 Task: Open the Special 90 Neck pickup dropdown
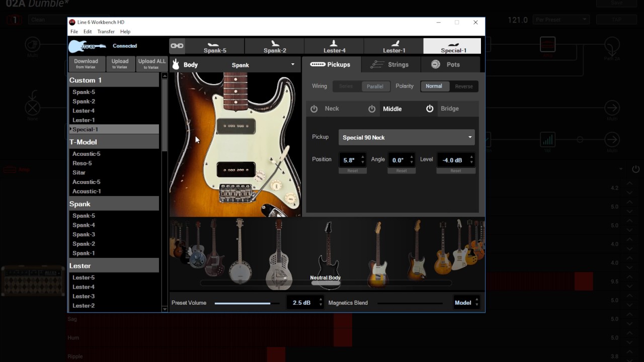[x=407, y=137]
